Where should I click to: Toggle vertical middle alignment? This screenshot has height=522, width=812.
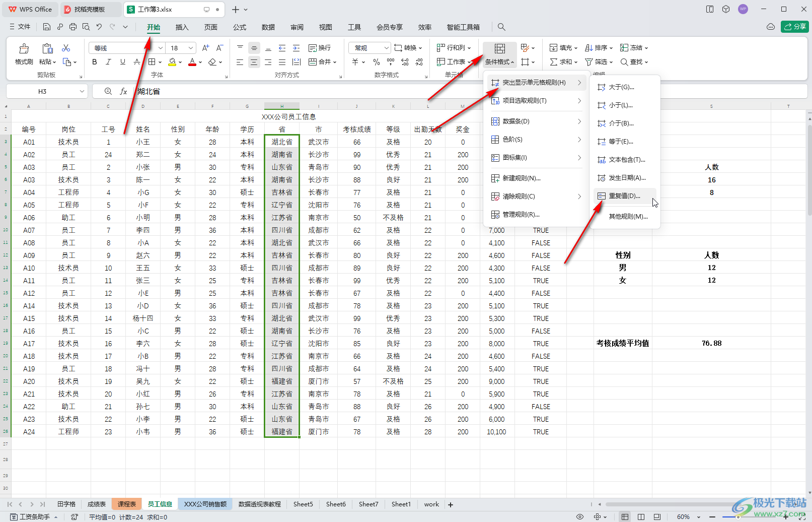(254, 48)
